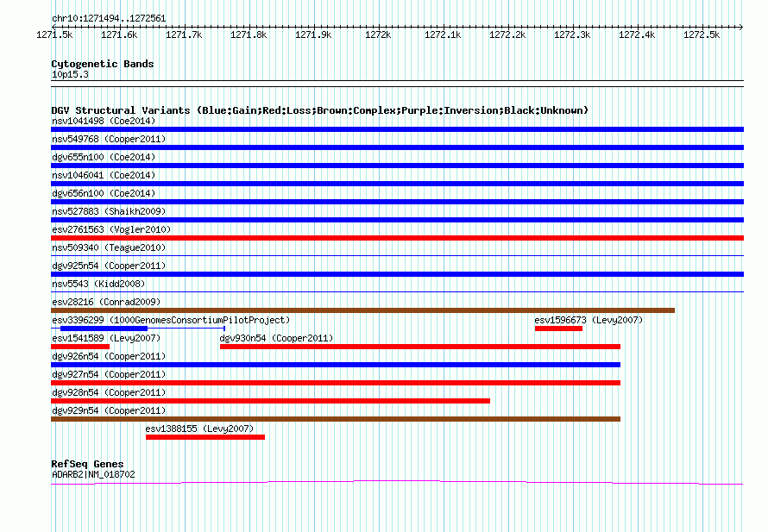Open the nsv1046041 (Coe2014) label
Viewport: 768px width, 532px height.
point(104,175)
